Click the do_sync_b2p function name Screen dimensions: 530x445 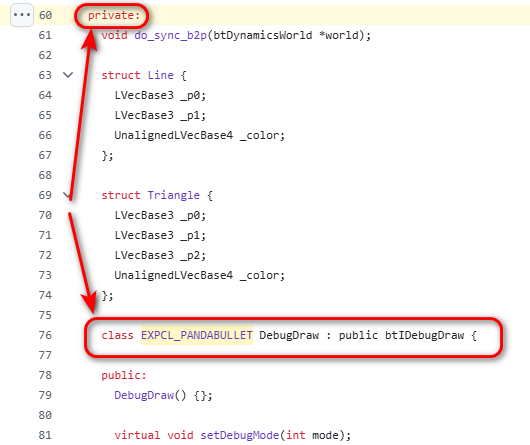pos(170,35)
